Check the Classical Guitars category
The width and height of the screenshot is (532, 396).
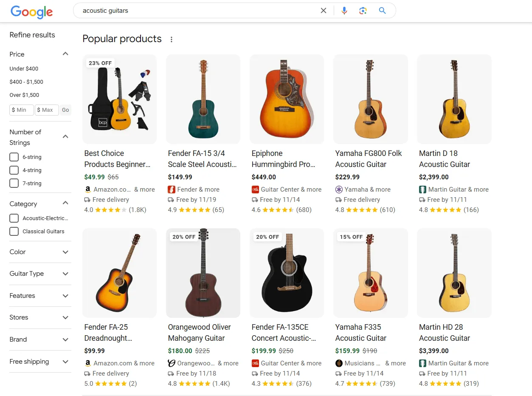[x=13, y=231]
